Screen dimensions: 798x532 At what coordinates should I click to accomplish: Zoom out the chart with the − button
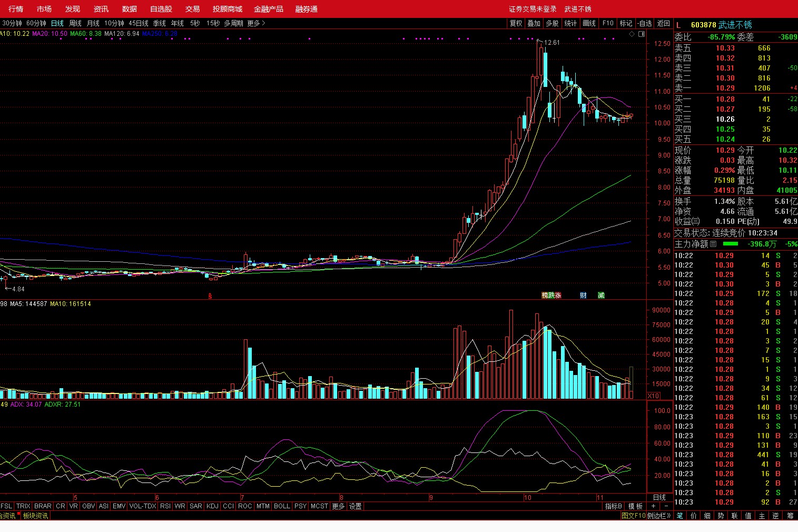coord(666,506)
